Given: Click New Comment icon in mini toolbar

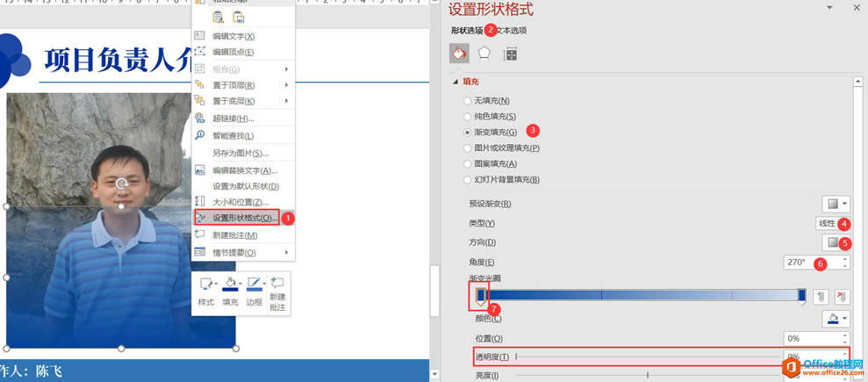Looking at the screenshot, I should click(277, 283).
